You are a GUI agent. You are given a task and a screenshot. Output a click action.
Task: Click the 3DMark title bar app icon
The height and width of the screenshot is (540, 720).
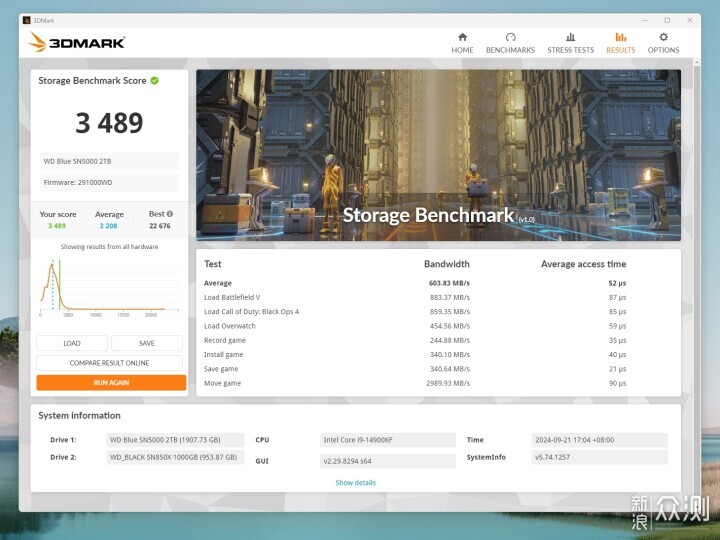click(x=27, y=20)
